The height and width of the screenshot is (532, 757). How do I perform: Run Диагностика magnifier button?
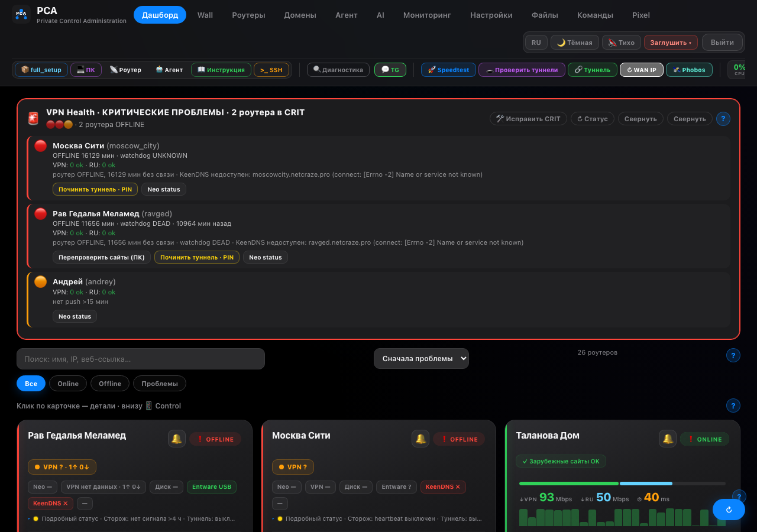point(338,70)
